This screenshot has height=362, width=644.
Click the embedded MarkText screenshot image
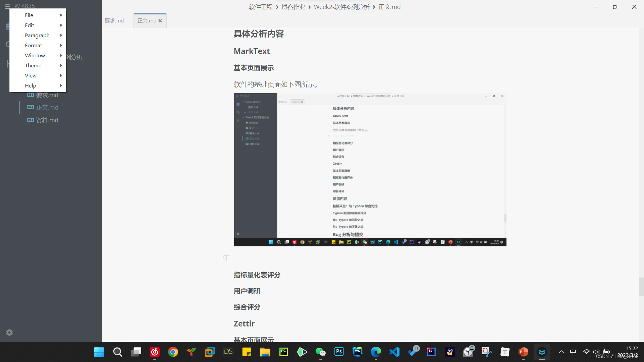pyautogui.click(x=370, y=170)
